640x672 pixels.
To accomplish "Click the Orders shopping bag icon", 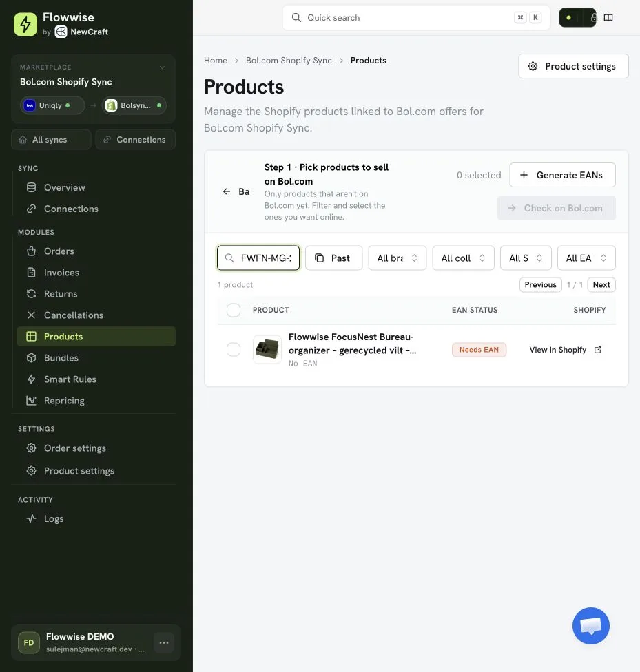I will click(x=31, y=251).
